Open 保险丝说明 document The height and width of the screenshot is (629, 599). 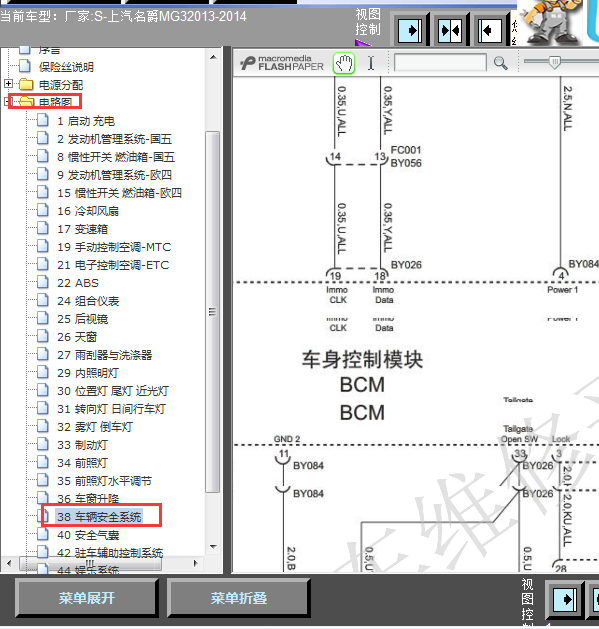pyautogui.click(x=66, y=67)
